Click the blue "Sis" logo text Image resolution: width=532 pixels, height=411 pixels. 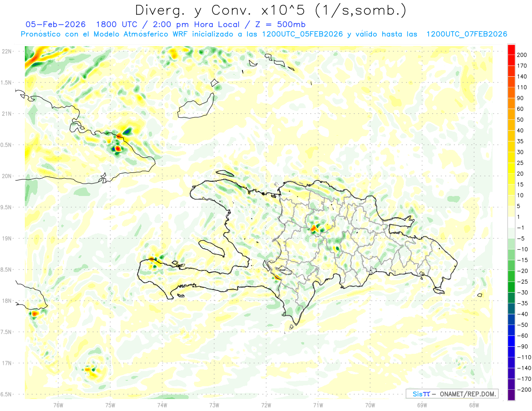[419, 394]
